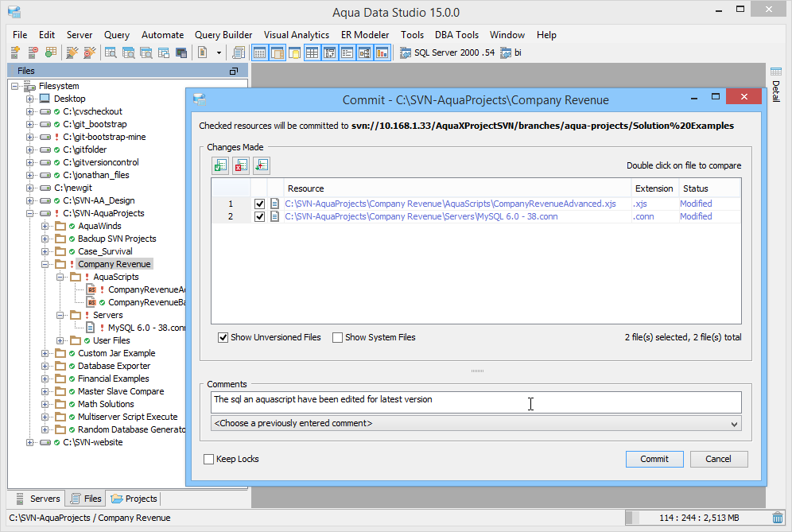
Task: Click the Status column header
Action: tap(709, 188)
